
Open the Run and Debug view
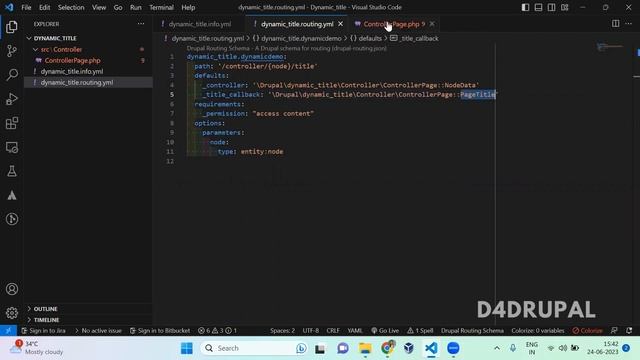pyautogui.click(x=12, y=99)
